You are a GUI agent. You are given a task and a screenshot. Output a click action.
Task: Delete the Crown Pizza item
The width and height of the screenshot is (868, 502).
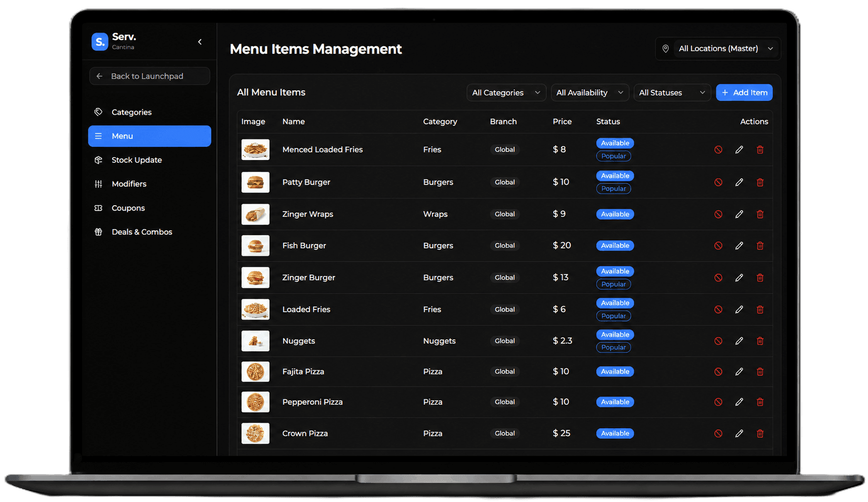760,434
